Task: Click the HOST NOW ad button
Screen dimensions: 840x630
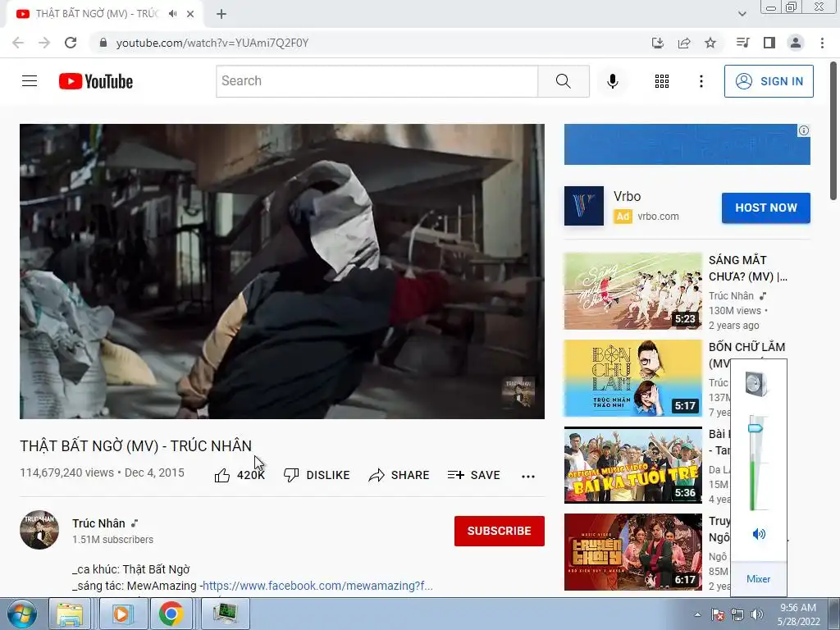Action: (x=766, y=208)
